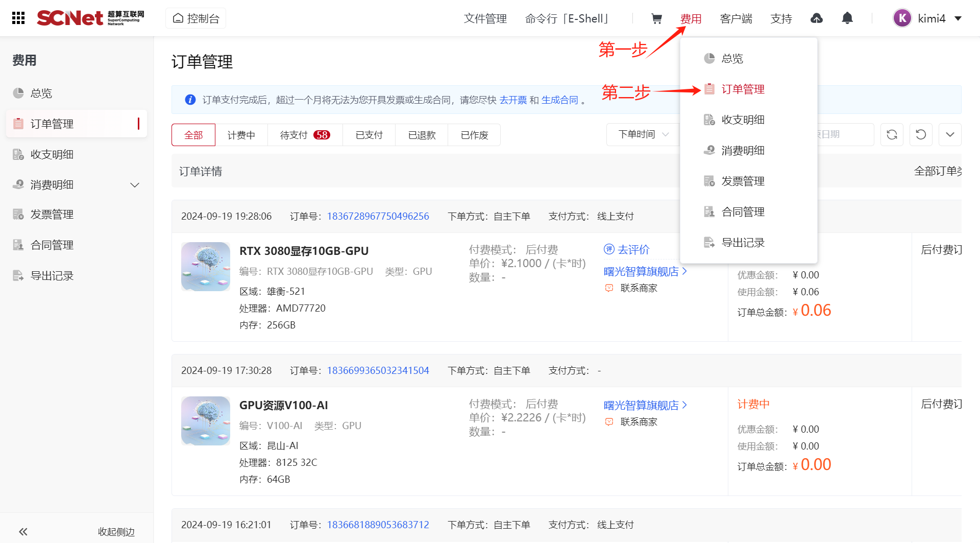Collapse sidebar using double-arrow icon
Viewport: 980px width, 543px height.
click(23, 532)
